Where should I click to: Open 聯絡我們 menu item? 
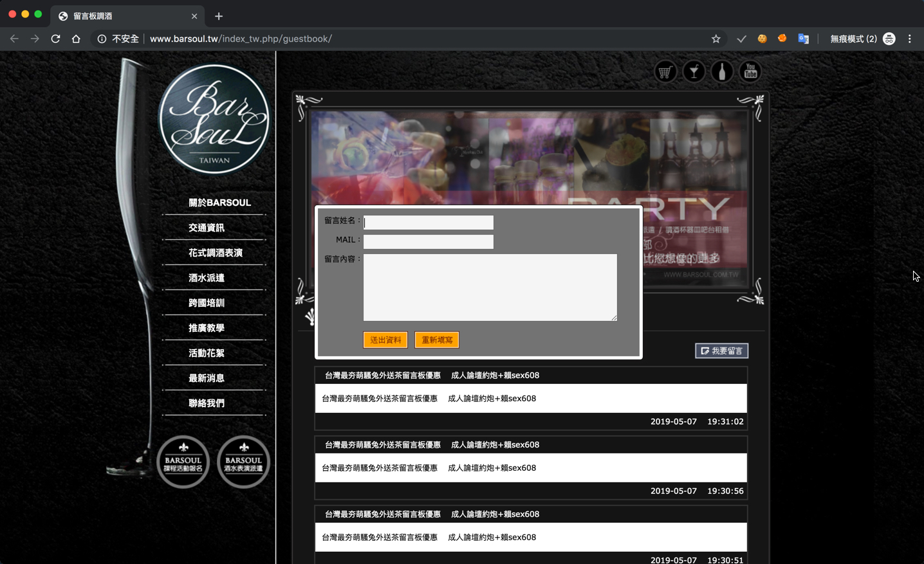click(207, 403)
